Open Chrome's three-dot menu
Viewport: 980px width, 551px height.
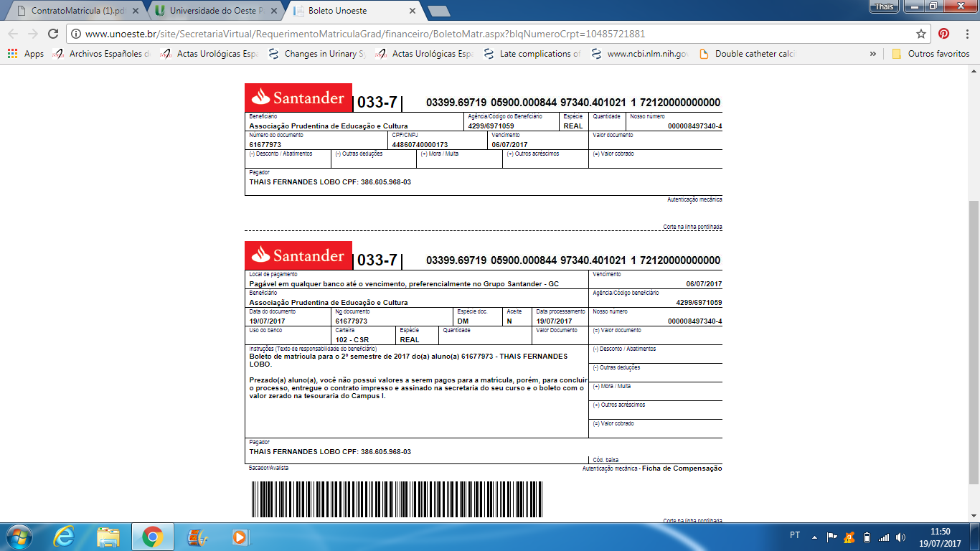967,34
